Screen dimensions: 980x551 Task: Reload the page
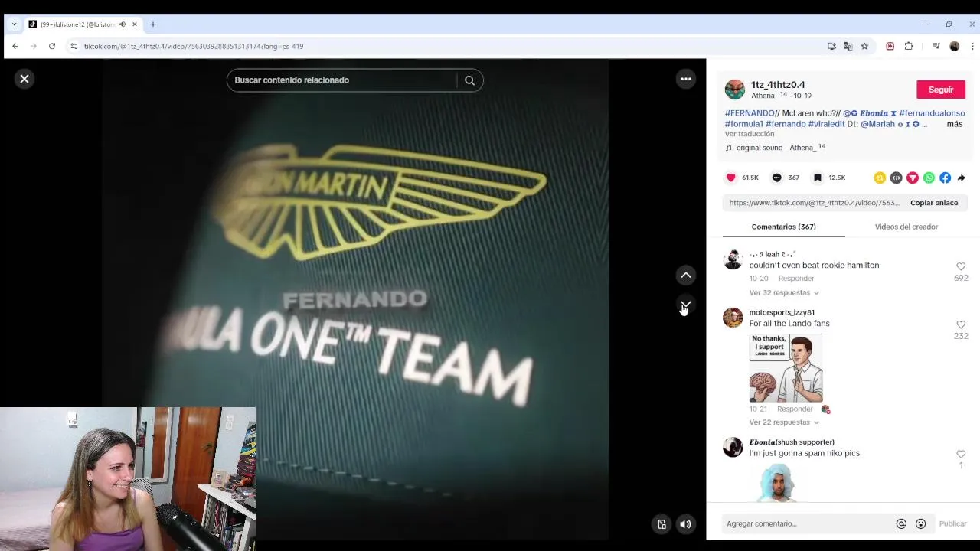pos(52,46)
